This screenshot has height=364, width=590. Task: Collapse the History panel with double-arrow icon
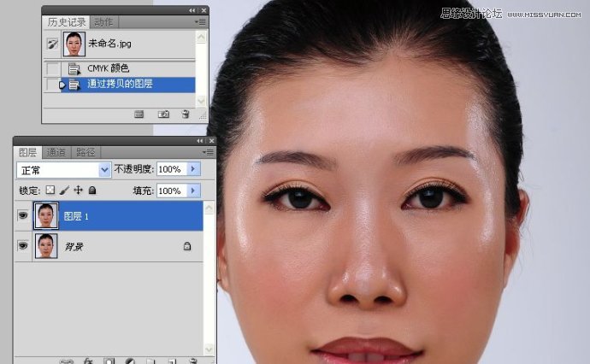(x=192, y=10)
